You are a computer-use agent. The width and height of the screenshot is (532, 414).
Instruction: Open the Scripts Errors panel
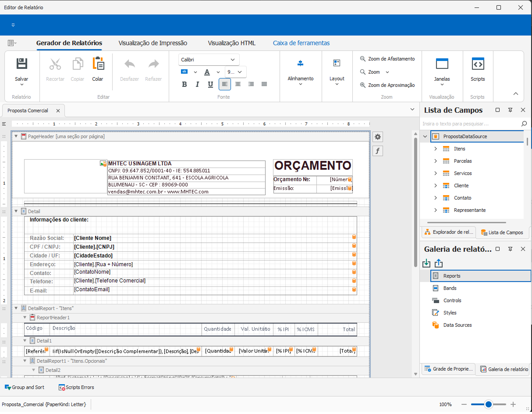[x=76, y=387]
